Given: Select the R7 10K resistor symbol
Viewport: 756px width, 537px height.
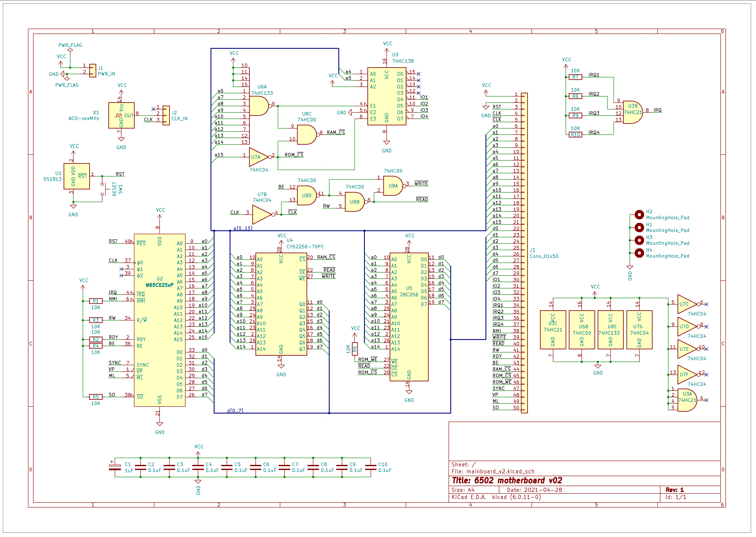Looking at the screenshot, I should tap(575, 77).
